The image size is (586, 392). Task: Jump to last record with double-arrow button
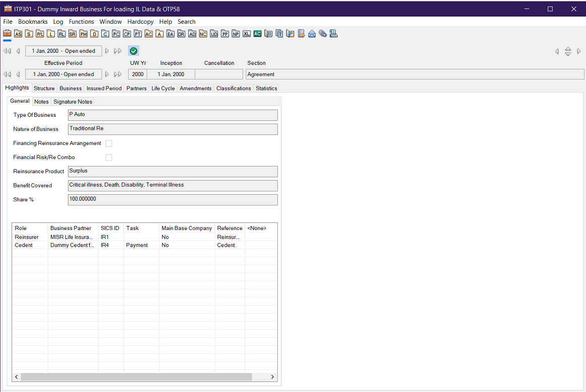coord(118,51)
